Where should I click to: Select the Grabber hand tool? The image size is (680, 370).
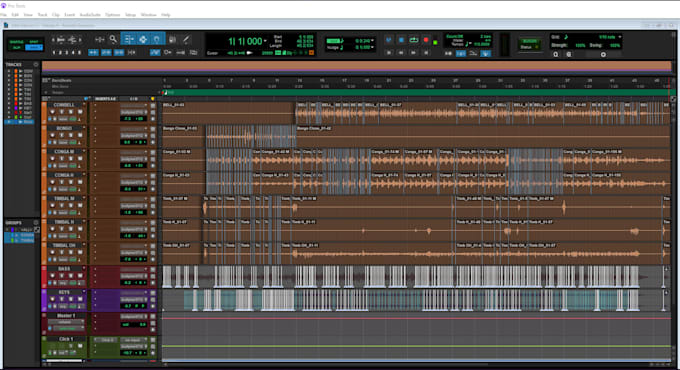(x=157, y=39)
